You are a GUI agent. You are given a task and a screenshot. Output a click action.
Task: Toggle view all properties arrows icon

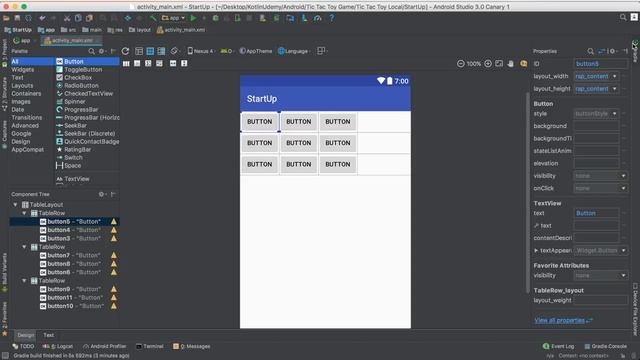(601, 51)
